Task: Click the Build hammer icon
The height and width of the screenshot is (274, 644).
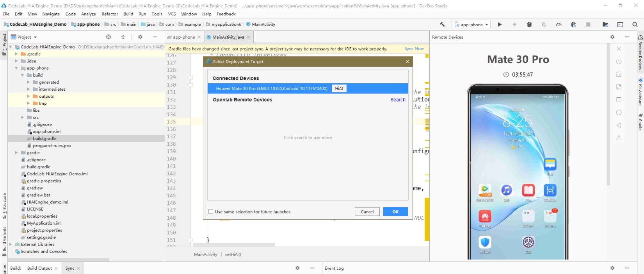Action: click(442, 24)
